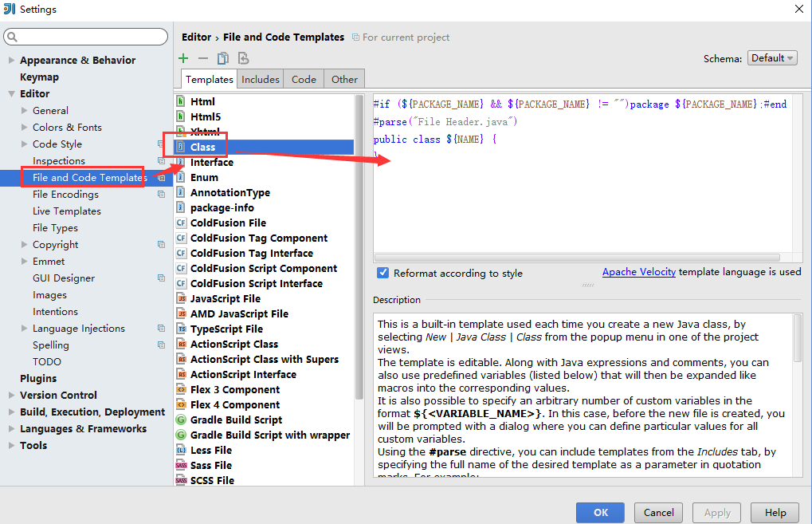
Task: Click the ActionScript Class AS icon
Action: click(181, 344)
